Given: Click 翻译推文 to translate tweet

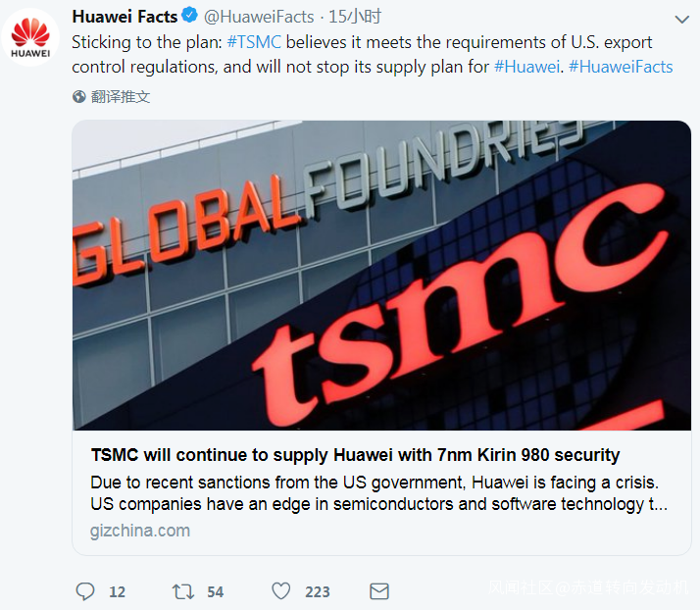Looking at the screenshot, I should (121, 97).
